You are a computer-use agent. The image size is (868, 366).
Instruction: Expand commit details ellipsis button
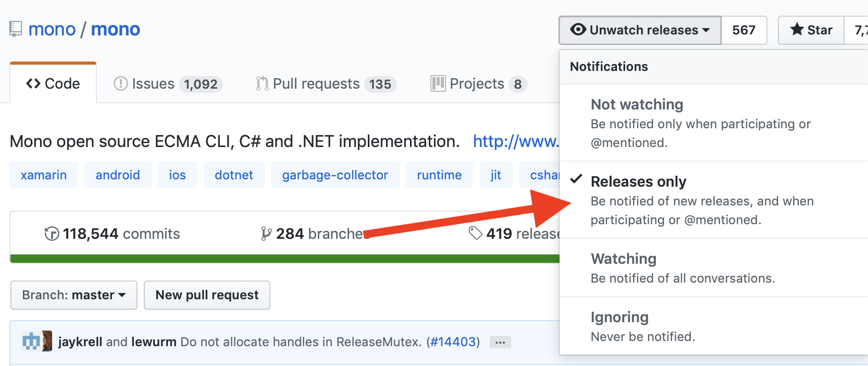click(x=500, y=343)
